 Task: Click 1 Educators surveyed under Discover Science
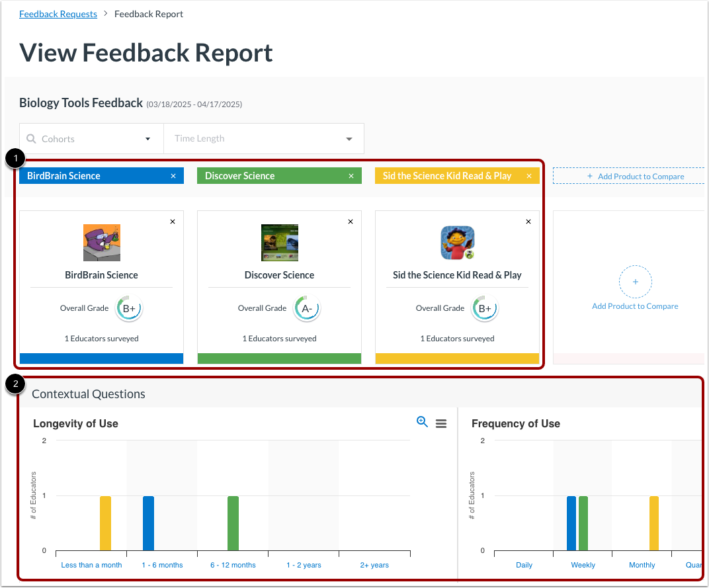pos(280,339)
